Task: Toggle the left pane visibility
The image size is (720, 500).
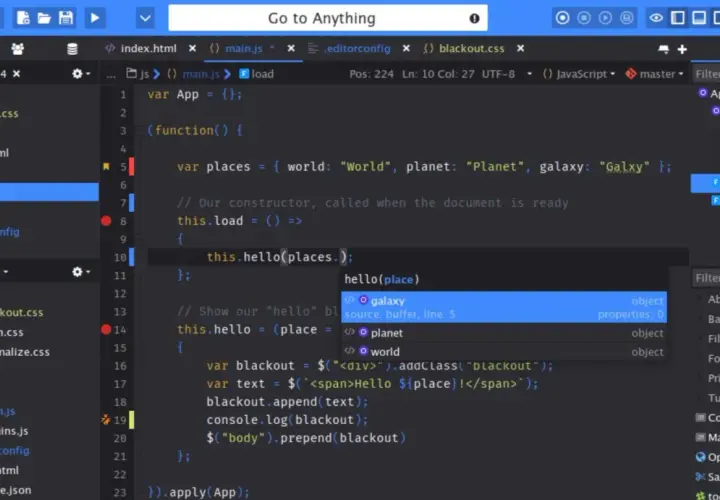Action: [x=678, y=18]
